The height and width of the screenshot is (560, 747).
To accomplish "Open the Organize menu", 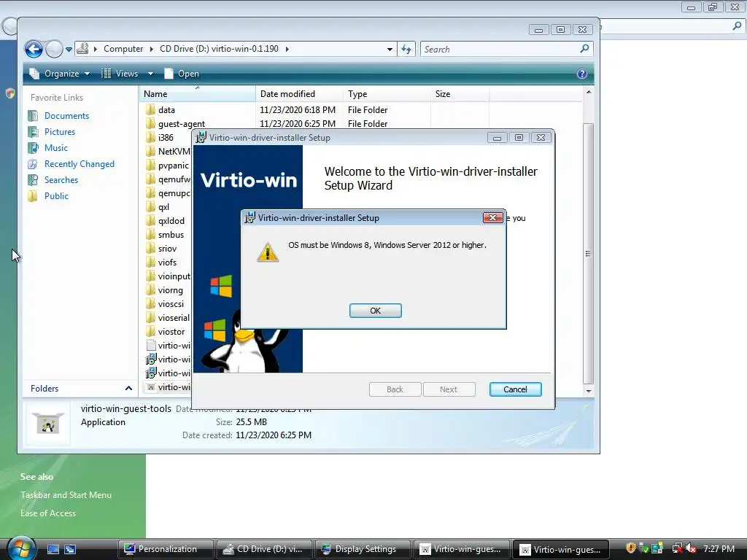I will [60, 74].
